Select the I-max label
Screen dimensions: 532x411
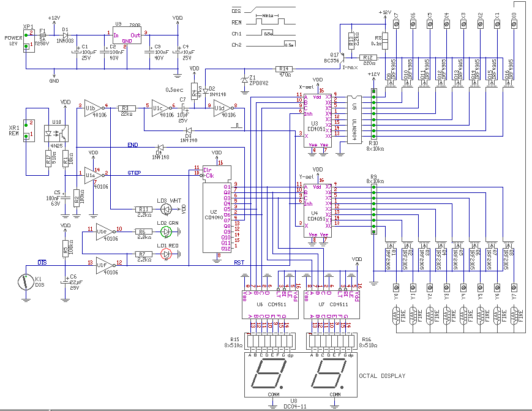point(350,67)
